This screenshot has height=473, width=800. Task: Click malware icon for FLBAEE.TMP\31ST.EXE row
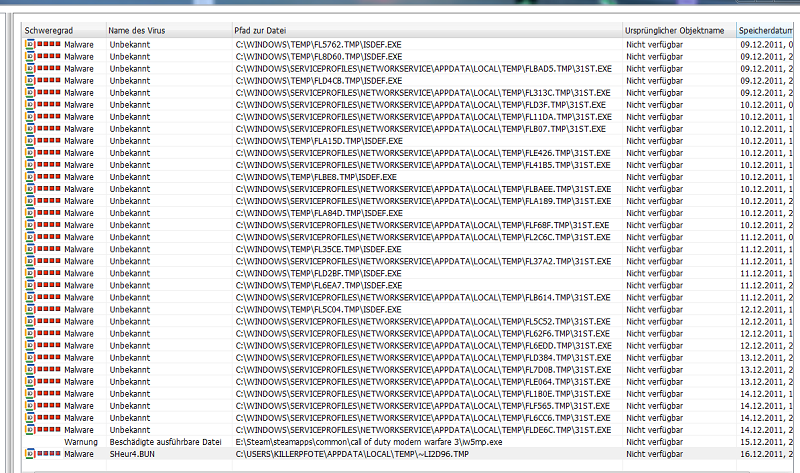point(30,189)
